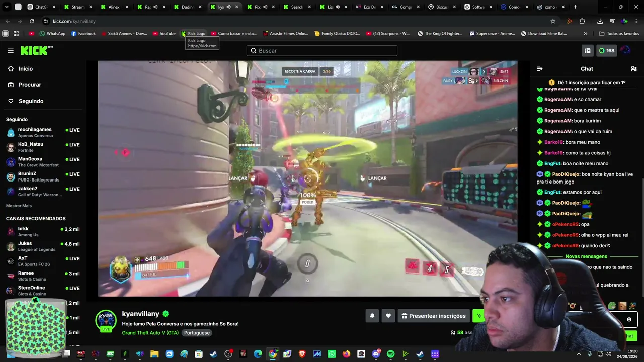Click the Presentear inscrições button

click(x=434, y=316)
